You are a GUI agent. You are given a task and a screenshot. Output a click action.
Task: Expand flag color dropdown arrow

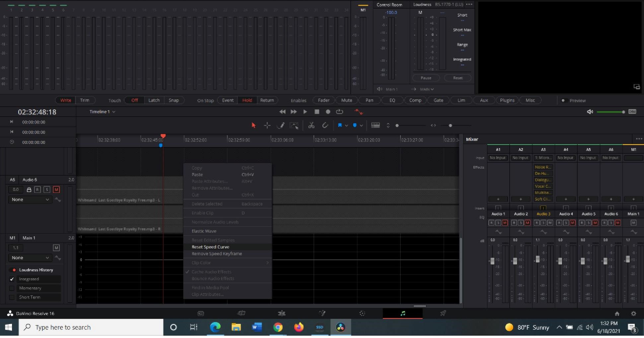(346, 126)
